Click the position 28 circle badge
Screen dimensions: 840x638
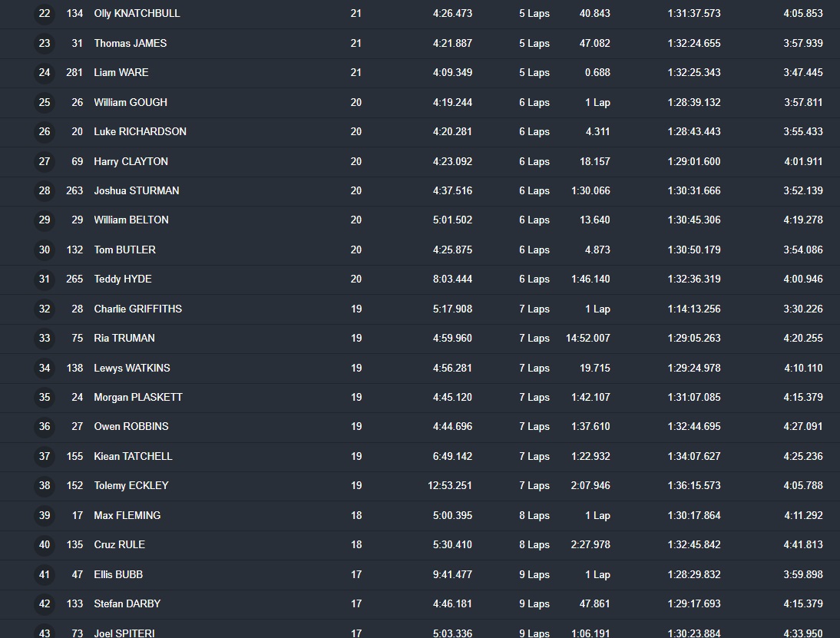[45, 190]
